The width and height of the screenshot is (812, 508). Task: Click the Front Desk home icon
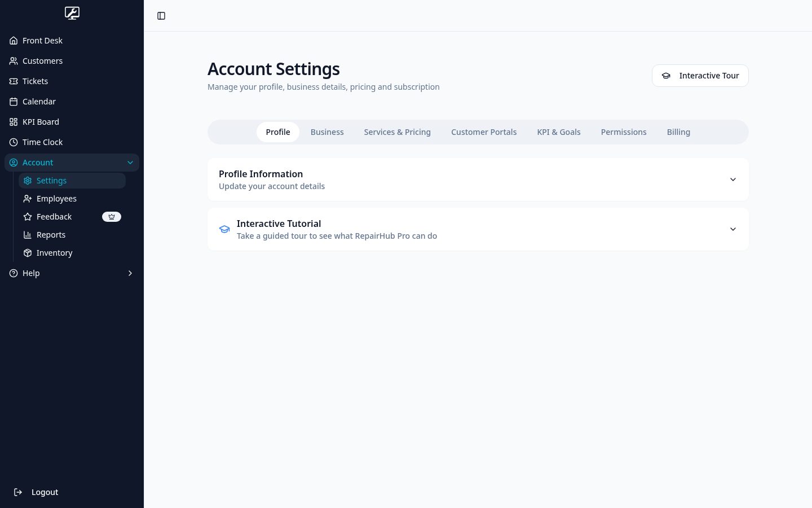point(14,41)
